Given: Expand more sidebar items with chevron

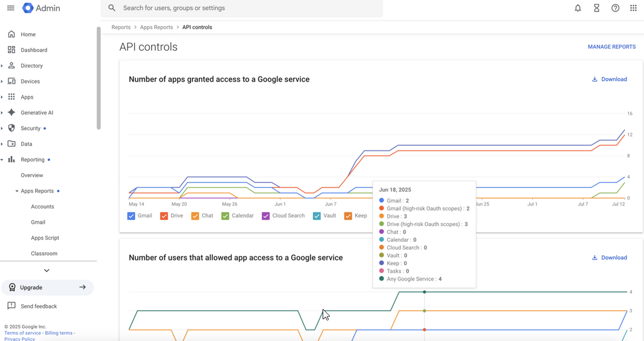Looking at the screenshot, I should [x=47, y=270].
